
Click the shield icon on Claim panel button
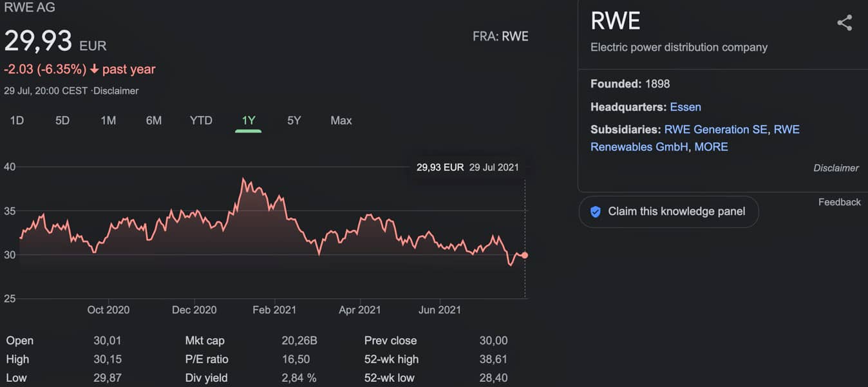pos(596,212)
